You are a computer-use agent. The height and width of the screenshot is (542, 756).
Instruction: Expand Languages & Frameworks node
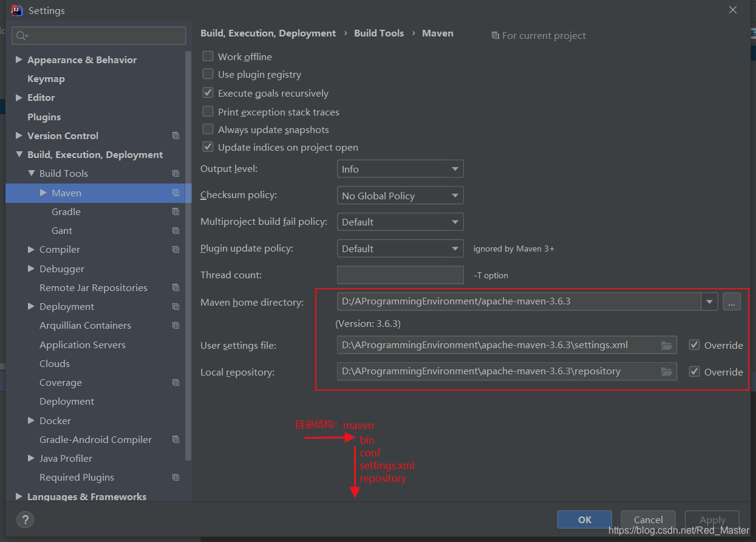[x=19, y=496]
